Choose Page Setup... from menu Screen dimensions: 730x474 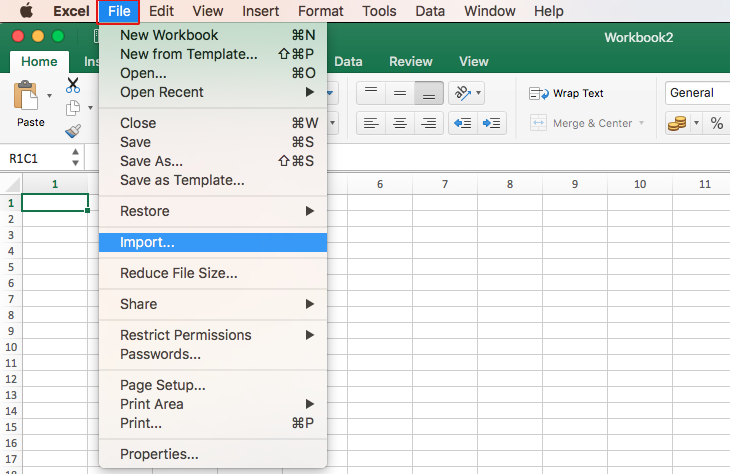point(213,385)
